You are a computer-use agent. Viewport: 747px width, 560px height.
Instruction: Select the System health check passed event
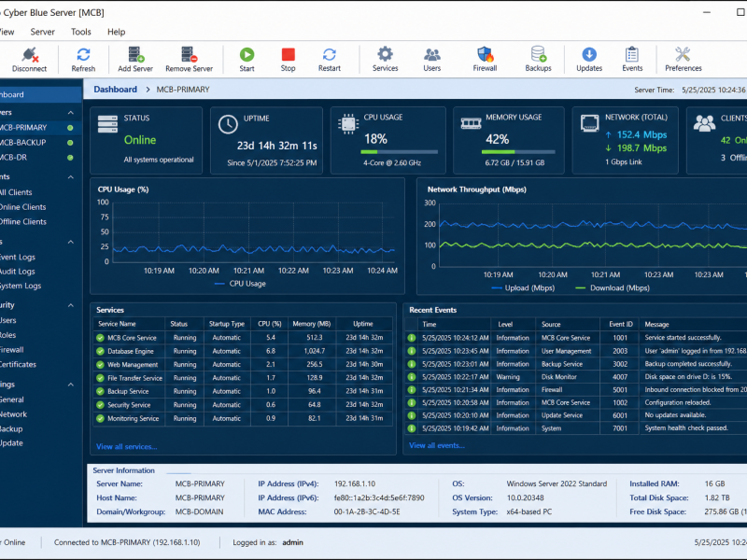click(x=576, y=428)
